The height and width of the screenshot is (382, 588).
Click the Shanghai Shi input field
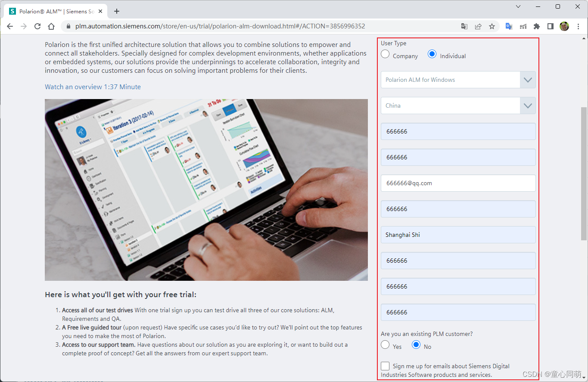458,235
